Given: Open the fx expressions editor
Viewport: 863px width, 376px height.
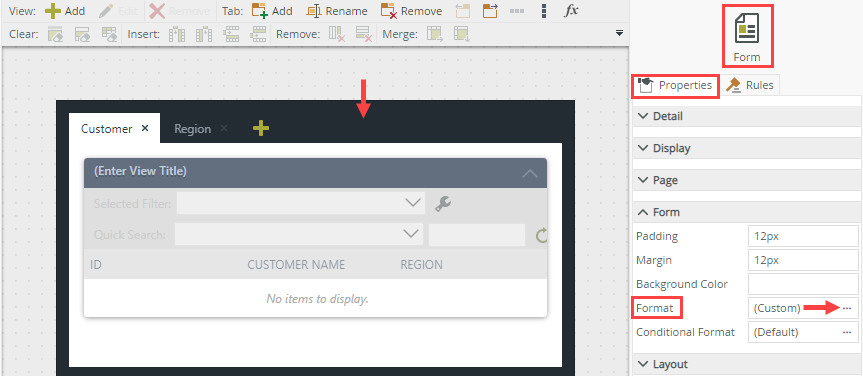Looking at the screenshot, I should 571,10.
